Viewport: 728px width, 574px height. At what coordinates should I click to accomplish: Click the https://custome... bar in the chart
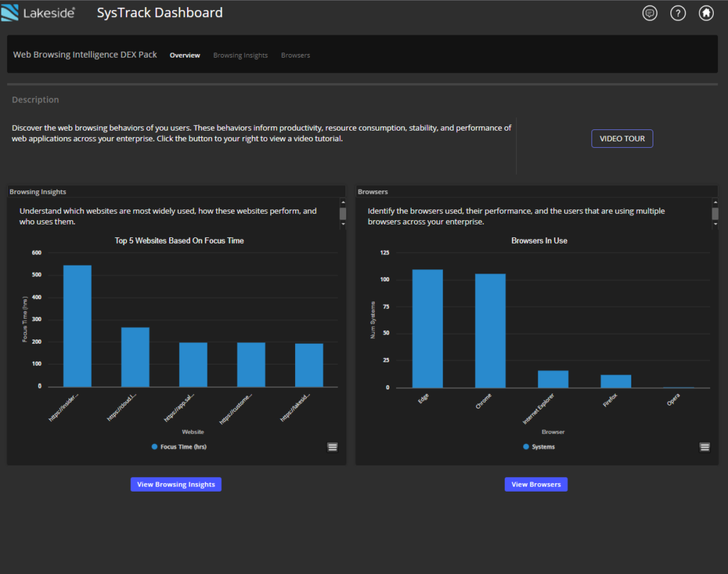tap(251, 364)
